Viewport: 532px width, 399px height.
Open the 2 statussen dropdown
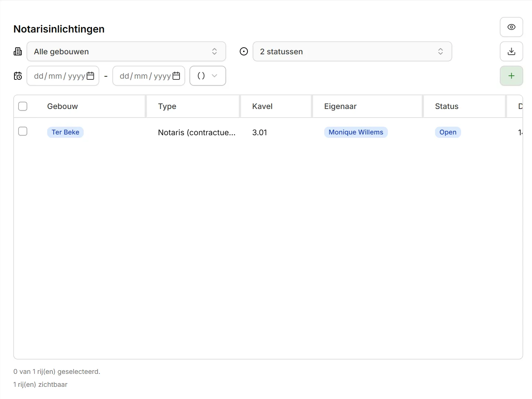[352, 51]
